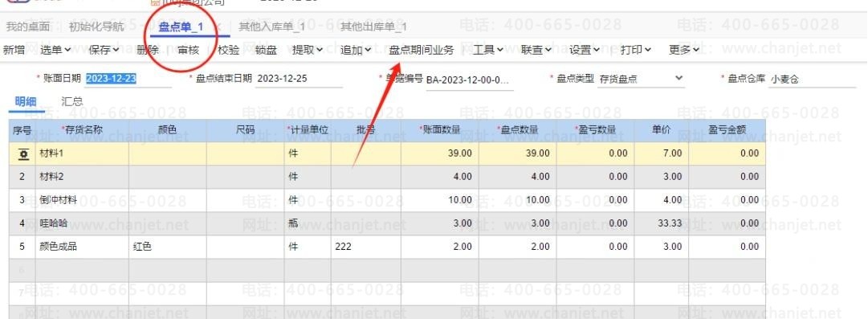Viewport: 868px width, 319px height.
Task: Click 颜色成品 盘点数量 cell 2.00
Action: pos(518,247)
